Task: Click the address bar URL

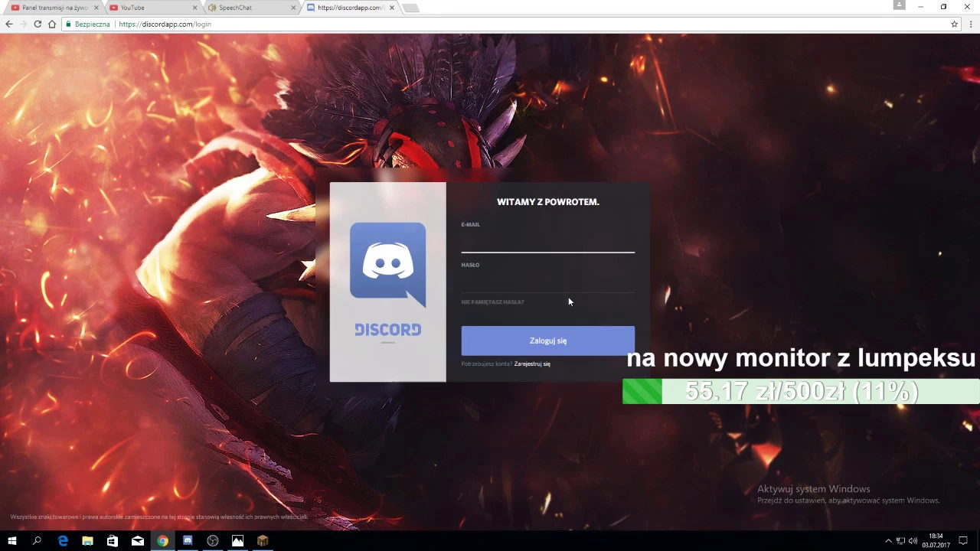Action: pyautogui.click(x=165, y=24)
